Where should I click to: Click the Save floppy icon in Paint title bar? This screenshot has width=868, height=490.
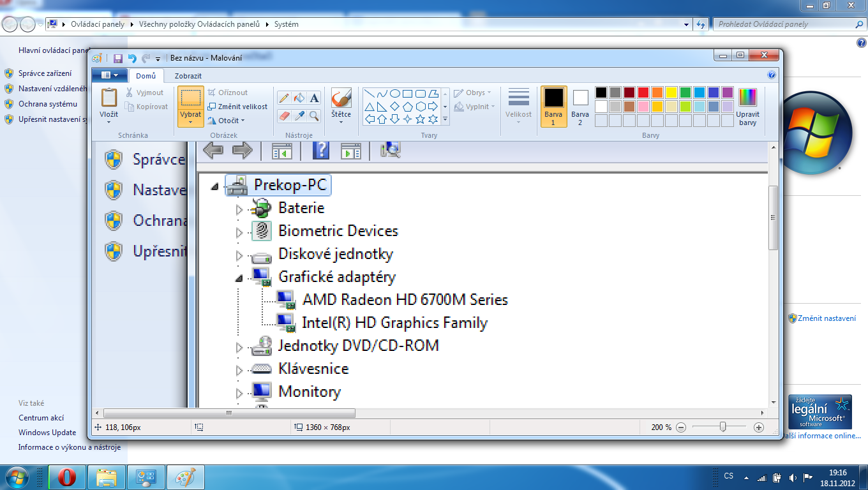[x=118, y=58]
